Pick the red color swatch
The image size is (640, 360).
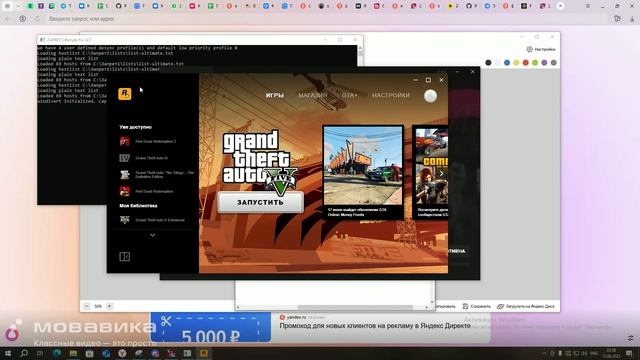[526, 62]
